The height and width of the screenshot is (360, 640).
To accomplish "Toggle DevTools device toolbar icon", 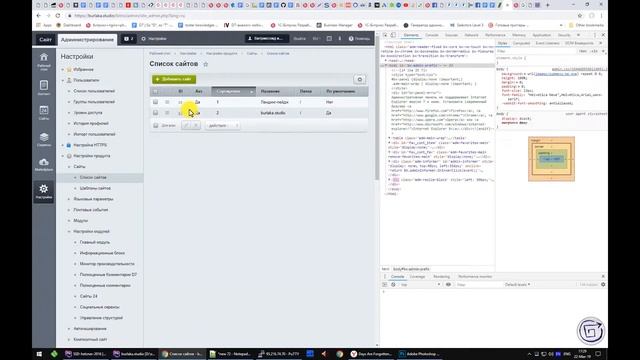I will click(393, 36).
